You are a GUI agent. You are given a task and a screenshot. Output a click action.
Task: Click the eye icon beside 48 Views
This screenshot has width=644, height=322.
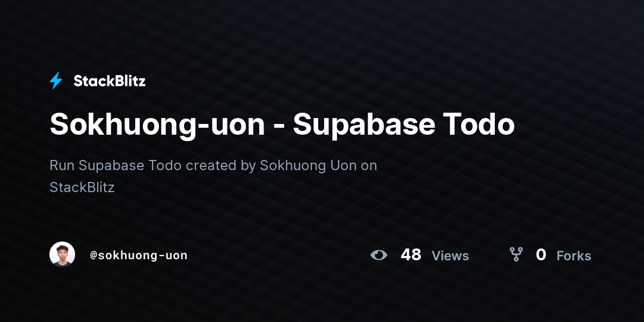click(379, 255)
